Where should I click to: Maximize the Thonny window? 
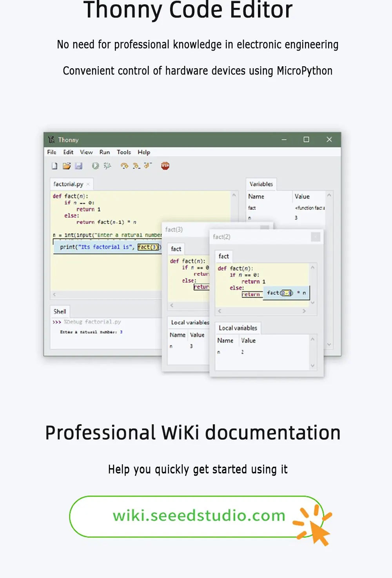point(306,140)
